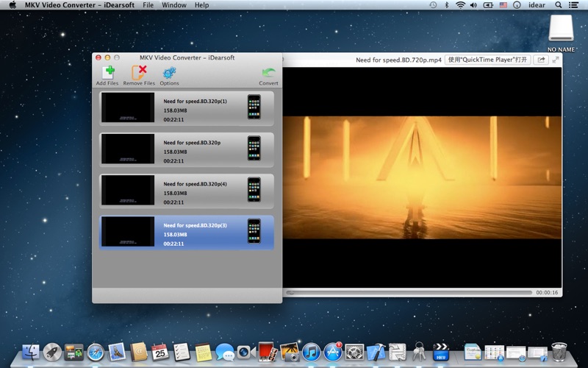
Task: Select video thumbnail of Need for speed.BD.320p(4)
Action: 128,190
